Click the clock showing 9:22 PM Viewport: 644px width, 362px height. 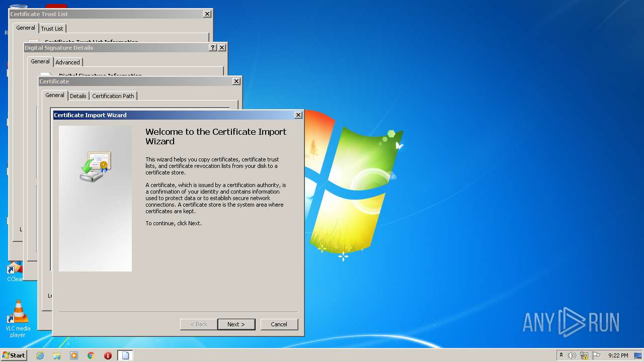click(x=618, y=355)
